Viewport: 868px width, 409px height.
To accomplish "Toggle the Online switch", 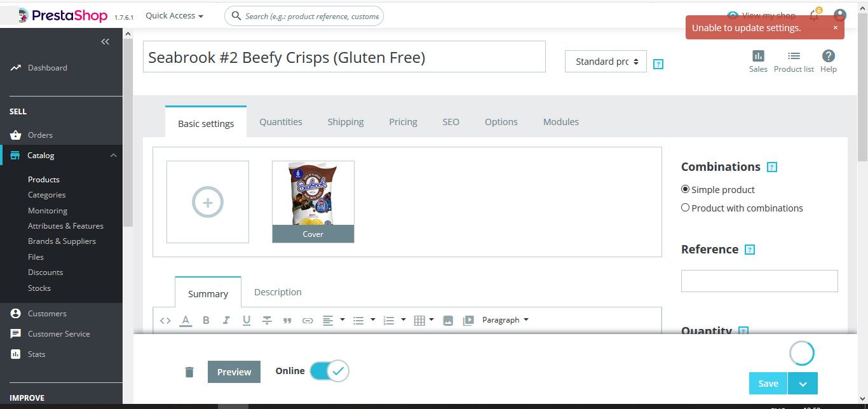I will (x=329, y=371).
